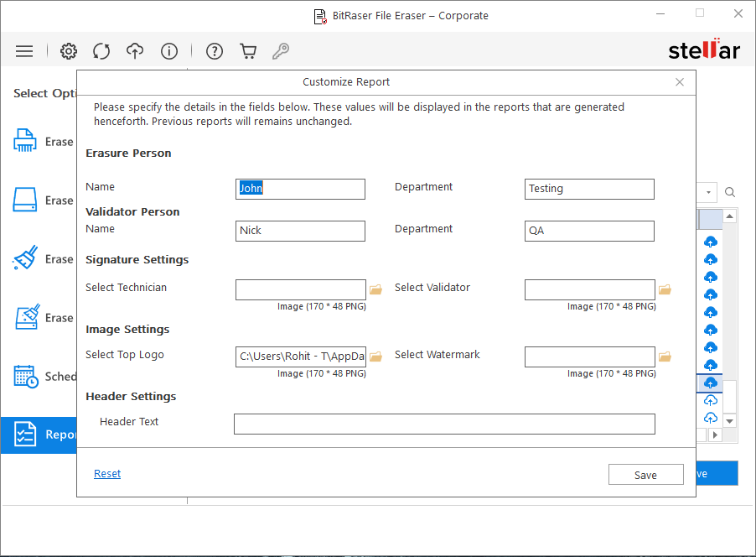Click the Select Watermark path field
Screen dimensions: 756x557
(x=590, y=357)
